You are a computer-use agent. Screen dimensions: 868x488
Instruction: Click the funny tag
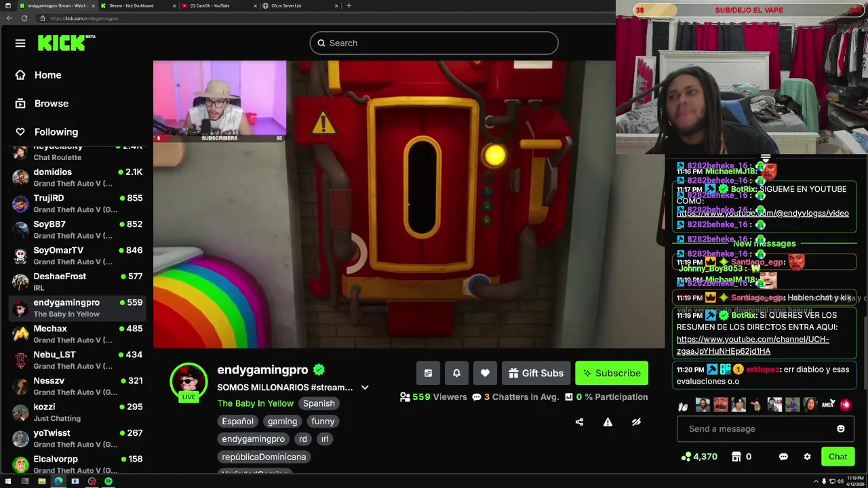click(x=323, y=422)
